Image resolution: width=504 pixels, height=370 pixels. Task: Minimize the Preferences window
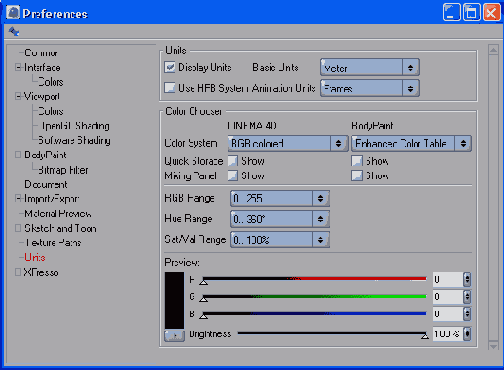[x=451, y=12]
